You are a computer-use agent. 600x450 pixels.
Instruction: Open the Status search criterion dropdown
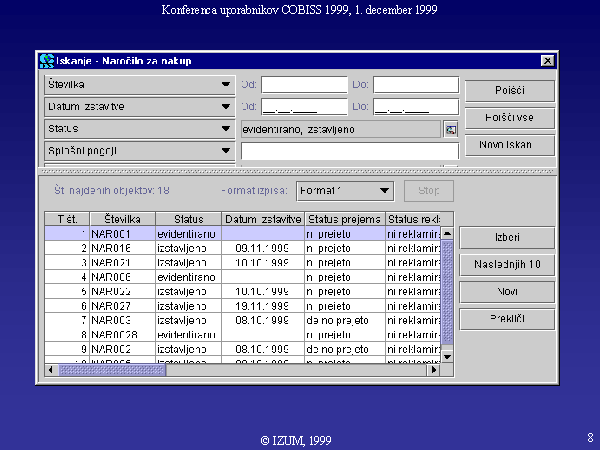226,128
